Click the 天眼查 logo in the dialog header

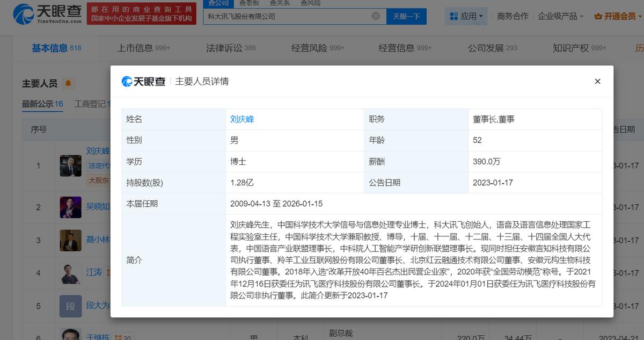click(x=143, y=82)
